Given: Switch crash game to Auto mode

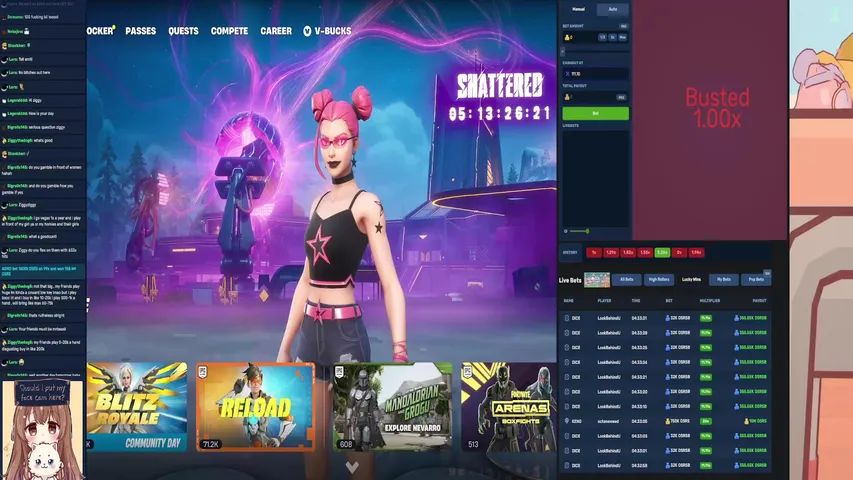Looking at the screenshot, I should click(613, 9).
